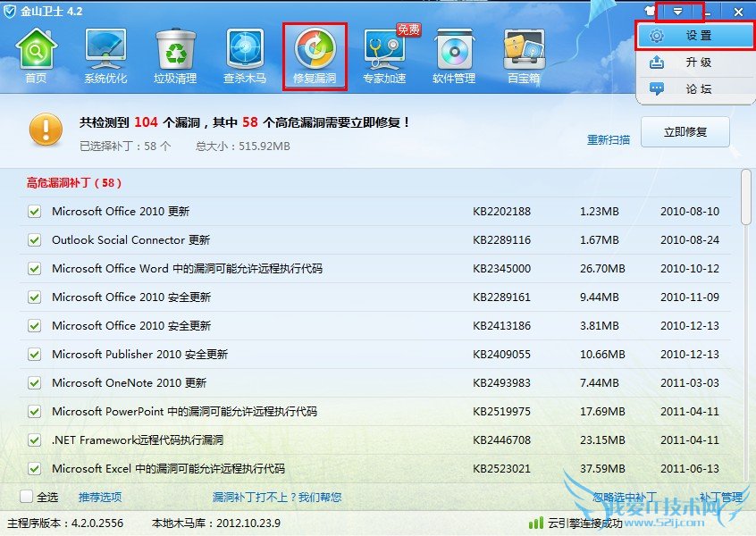The height and width of the screenshot is (536, 756).
Task: Uncheck the Outlook Social Connector 更新 patch
Action: (34, 239)
